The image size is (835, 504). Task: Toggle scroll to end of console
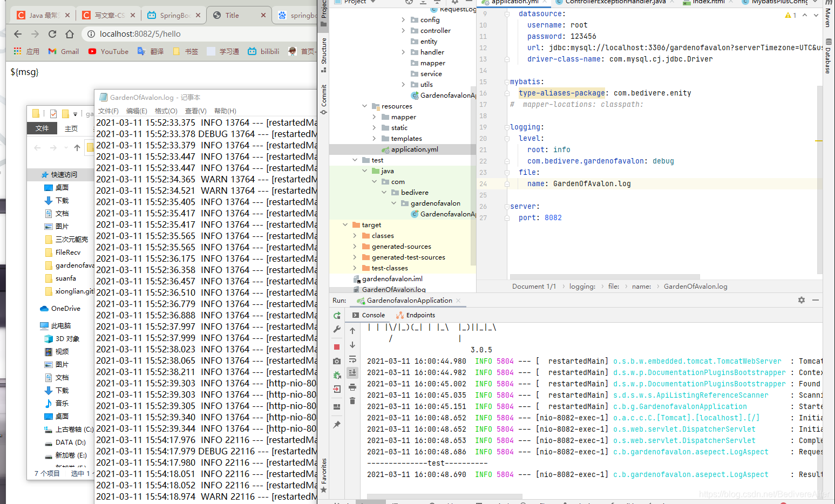tap(352, 373)
